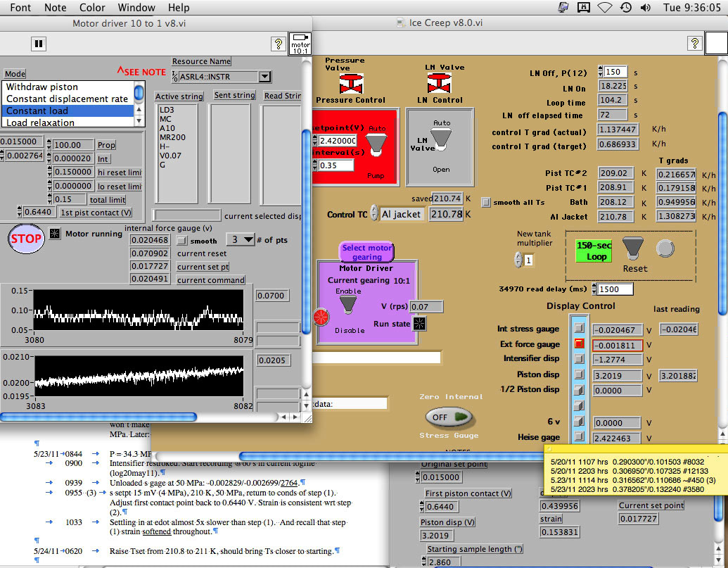The height and width of the screenshot is (568, 728).
Task: Toggle the smooth all Ts checkbox
Action: pos(486,203)
